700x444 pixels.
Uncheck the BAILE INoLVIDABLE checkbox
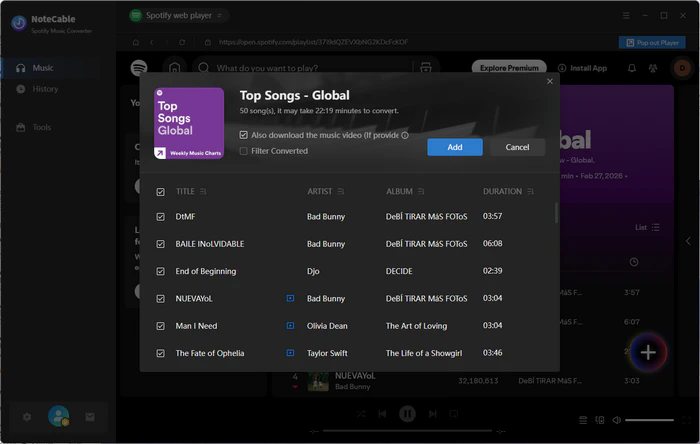pos(160,244)
